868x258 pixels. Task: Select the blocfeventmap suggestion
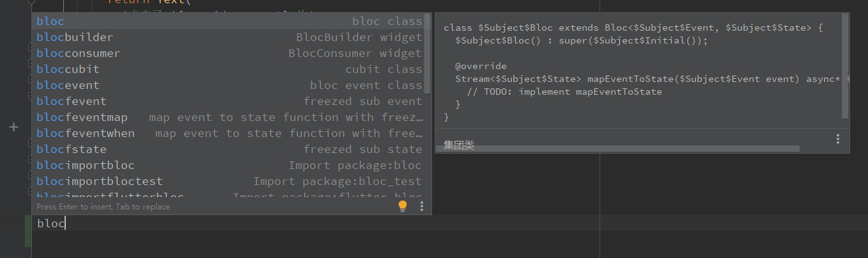point(229,117)
